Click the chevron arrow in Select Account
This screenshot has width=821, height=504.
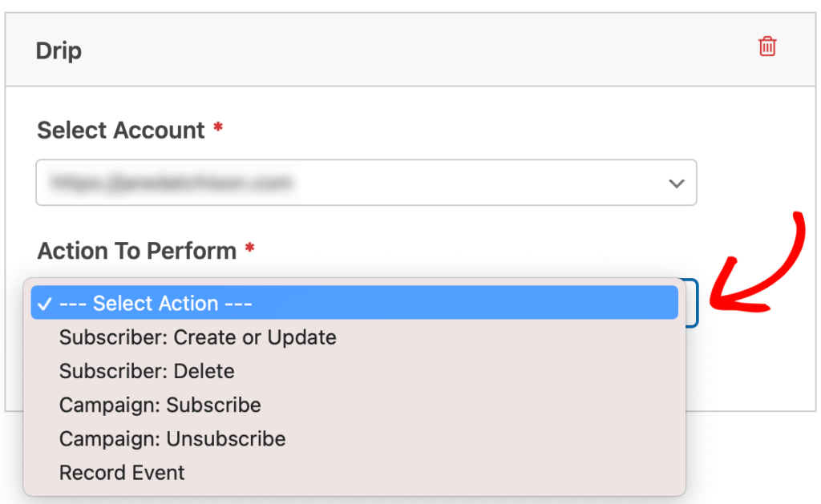[x=676, y=183]
